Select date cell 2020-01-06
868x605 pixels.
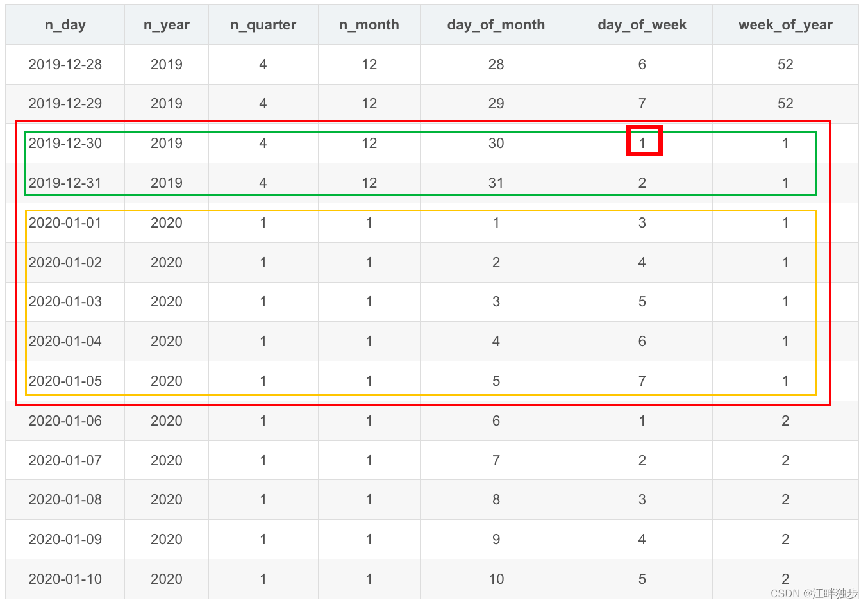65,420
